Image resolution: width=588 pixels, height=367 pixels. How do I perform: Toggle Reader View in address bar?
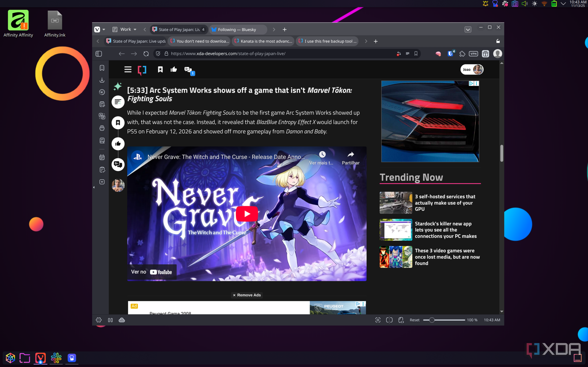coord(407,54)
